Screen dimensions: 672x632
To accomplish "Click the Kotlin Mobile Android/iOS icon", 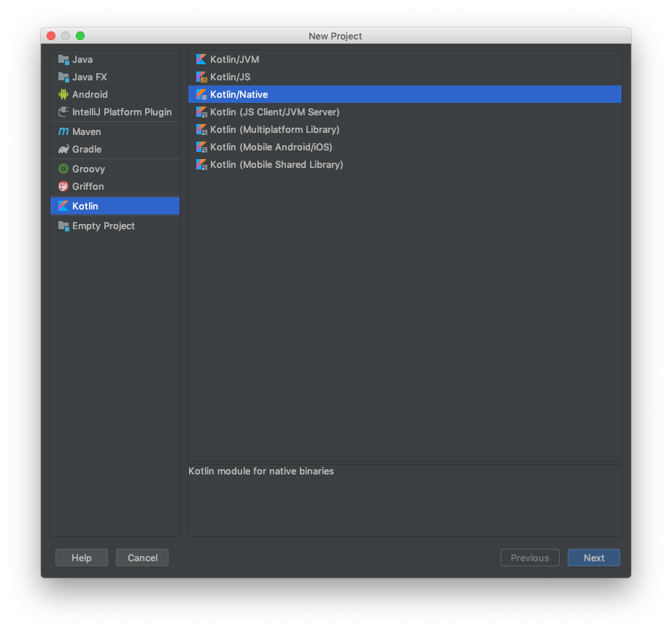I will pyautogui.click(x=201, y=147).
